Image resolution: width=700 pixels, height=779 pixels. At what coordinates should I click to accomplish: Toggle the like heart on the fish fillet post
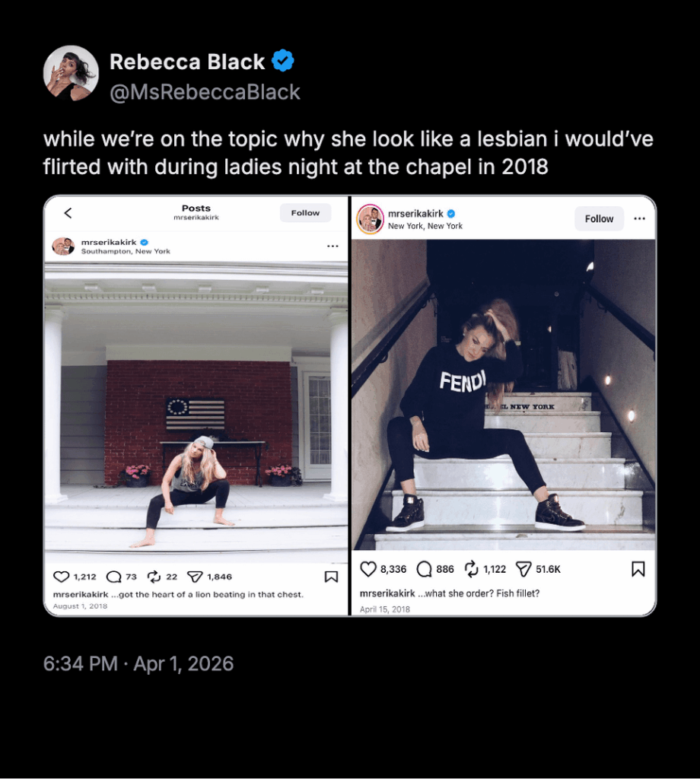coord(367,568)
